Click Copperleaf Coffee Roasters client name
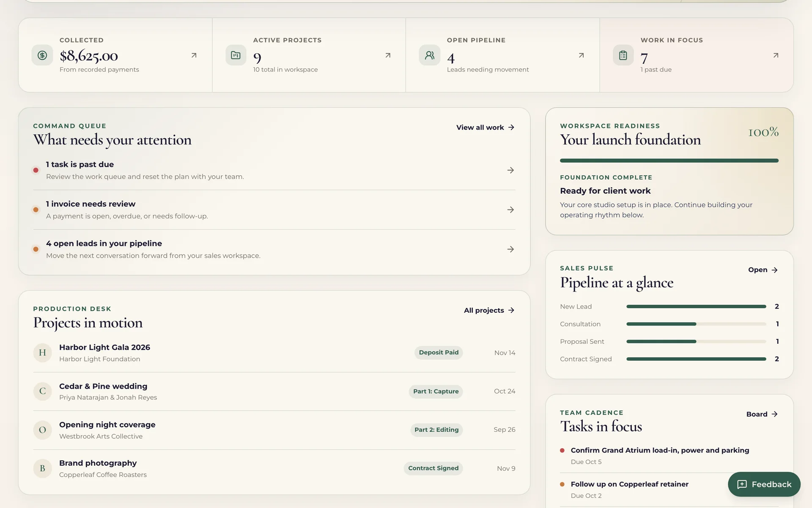Viewport: 812px width, 508px height. click(x=103, y=475)
